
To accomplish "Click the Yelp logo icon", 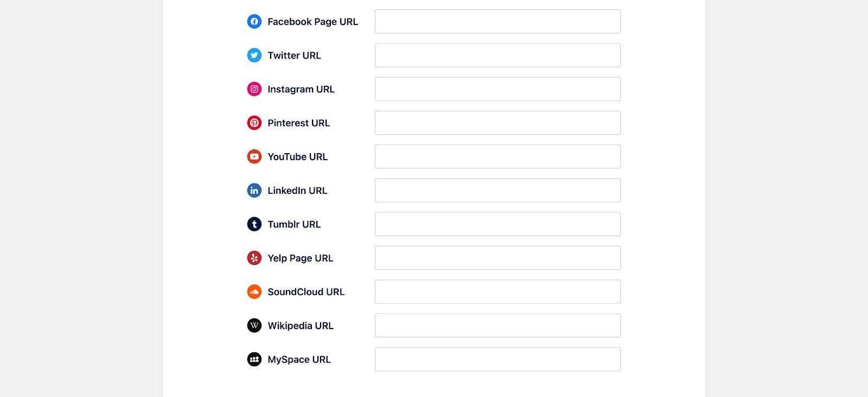I will [254, 258].
